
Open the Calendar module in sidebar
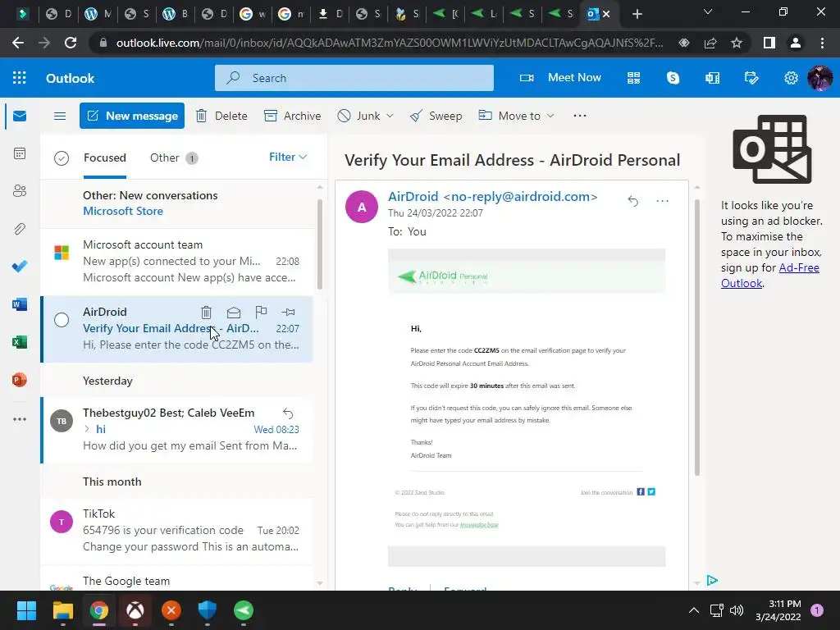[x=20, y=153]
